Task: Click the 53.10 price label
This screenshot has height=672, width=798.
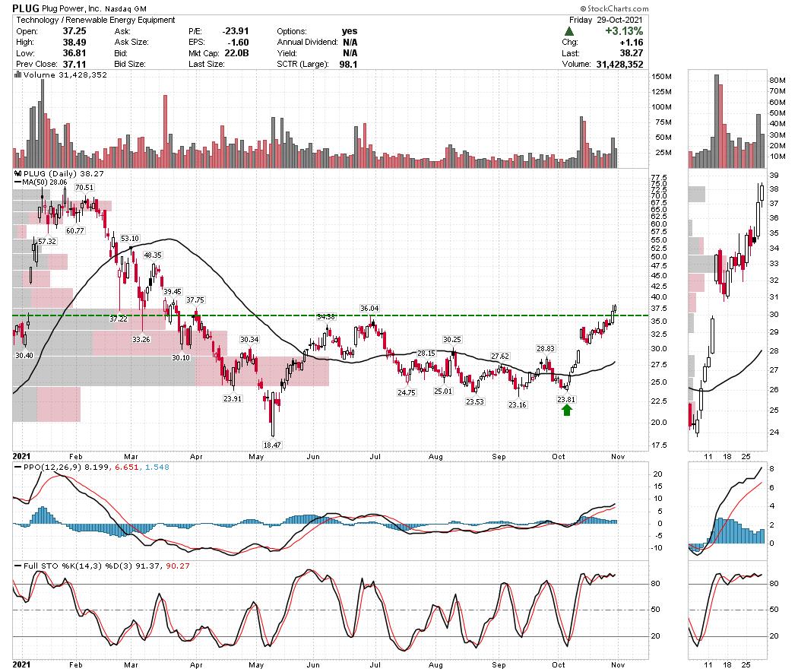Action: (130, 238)
